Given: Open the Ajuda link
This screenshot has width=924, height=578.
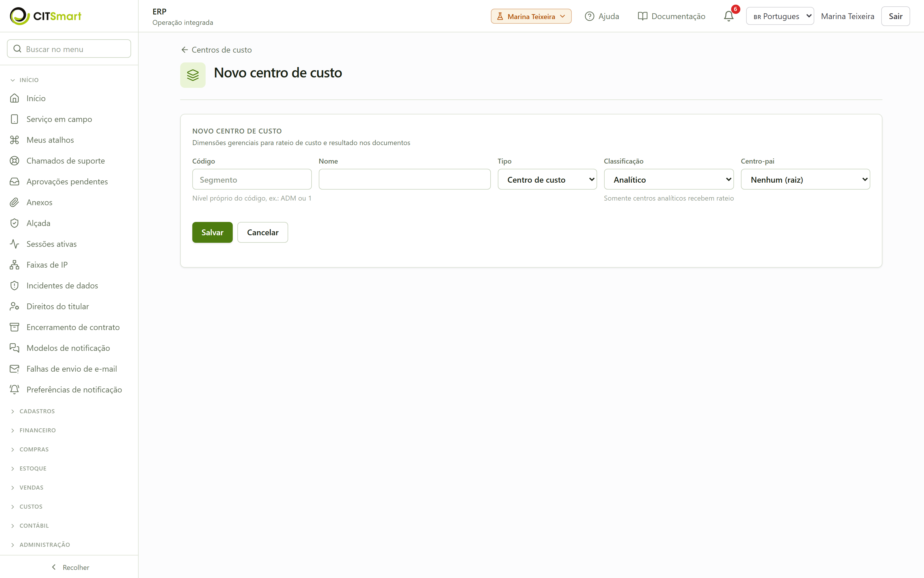Looking at the screenshot, I should (x=602, y=16).
